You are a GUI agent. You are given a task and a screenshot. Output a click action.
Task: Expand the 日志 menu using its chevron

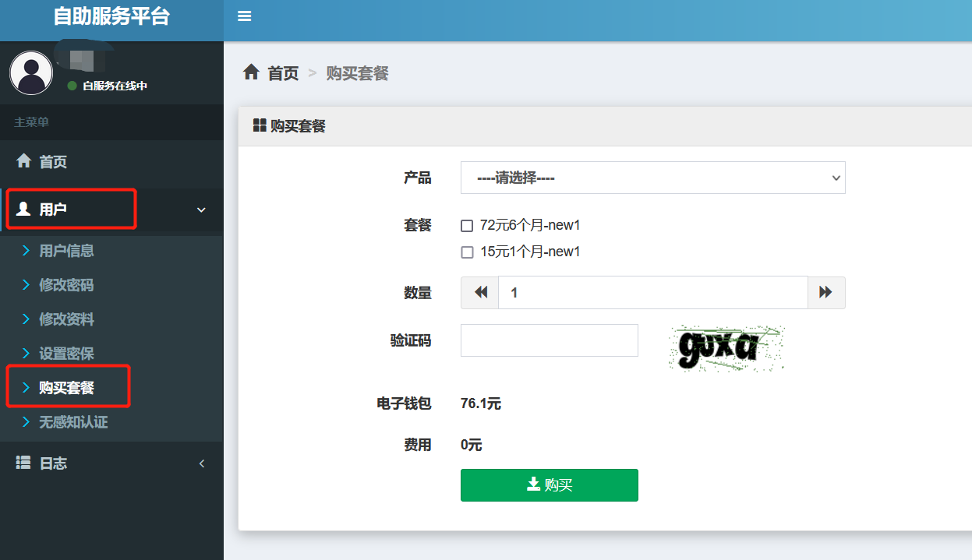click(202, 463)
